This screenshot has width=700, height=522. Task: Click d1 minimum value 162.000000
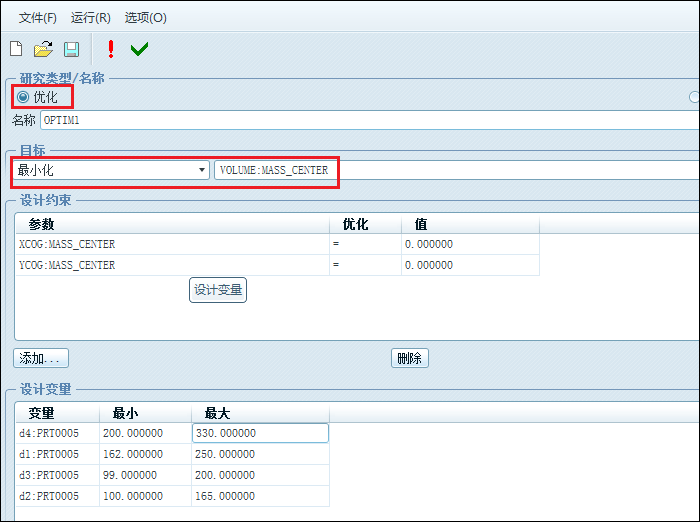click(145, 454)
